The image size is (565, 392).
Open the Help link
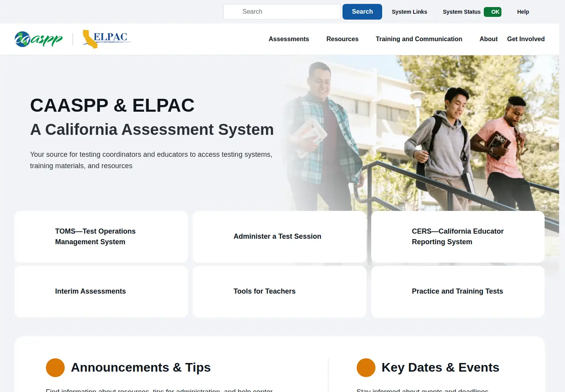pyautogui.click(x=523, y=12)
